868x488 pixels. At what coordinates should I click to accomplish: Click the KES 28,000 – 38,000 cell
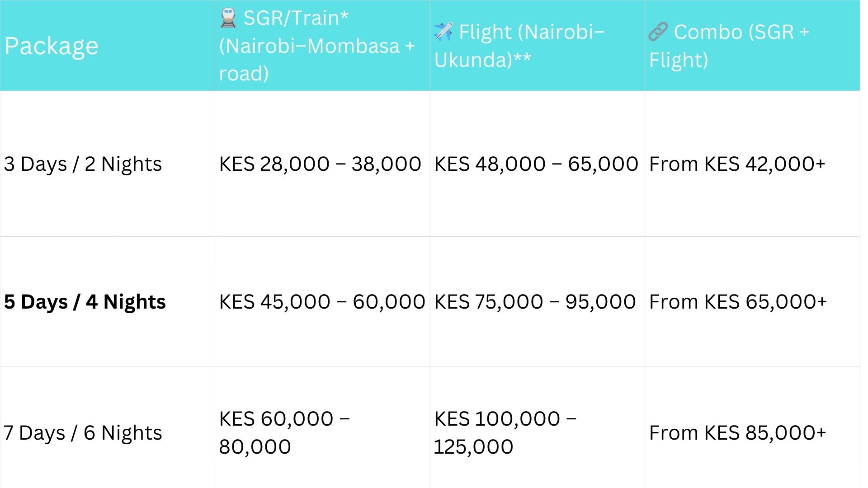(x=320, y=164)
